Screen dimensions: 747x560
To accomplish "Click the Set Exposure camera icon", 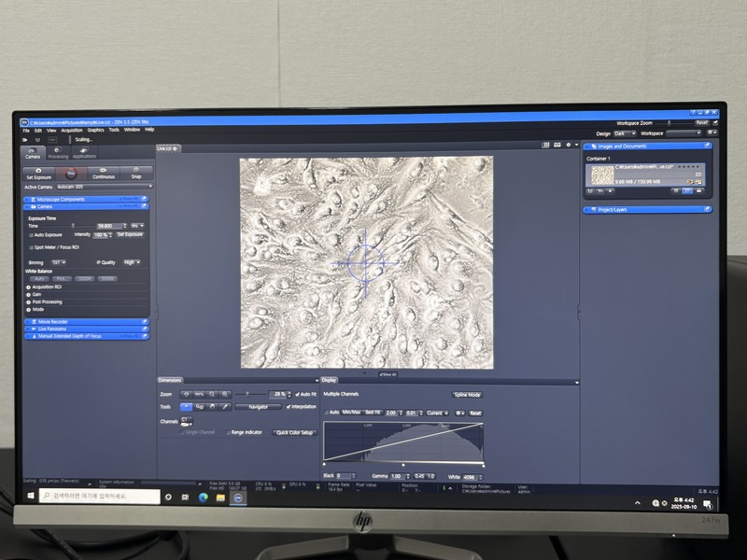I will tap(38, 173).
